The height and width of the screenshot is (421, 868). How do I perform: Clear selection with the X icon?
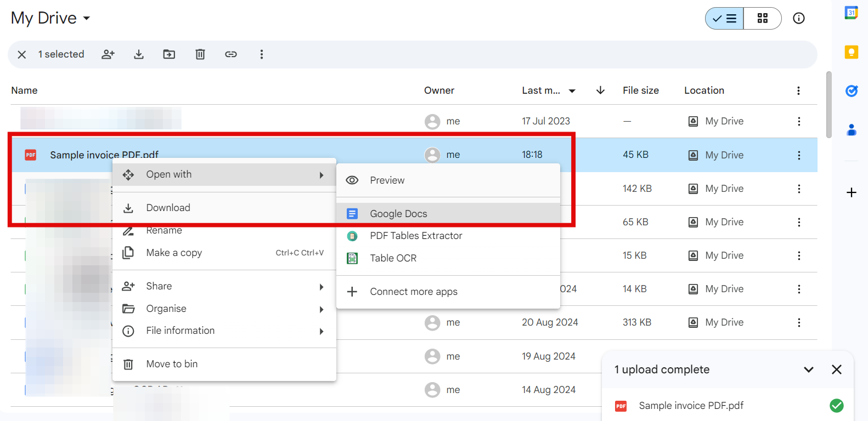(22, 54)
